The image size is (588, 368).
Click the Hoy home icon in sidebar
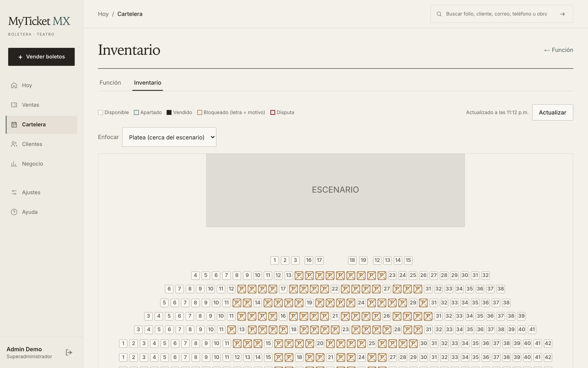tap(14, 85)
